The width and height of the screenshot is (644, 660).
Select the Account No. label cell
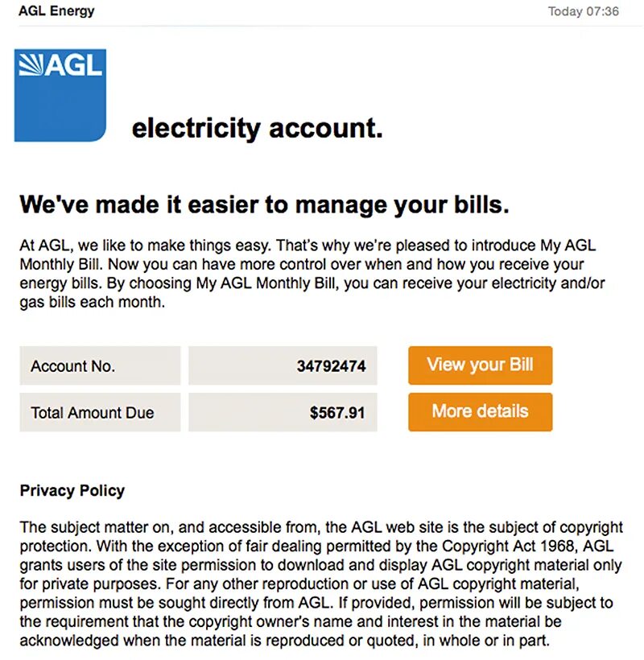100,366
